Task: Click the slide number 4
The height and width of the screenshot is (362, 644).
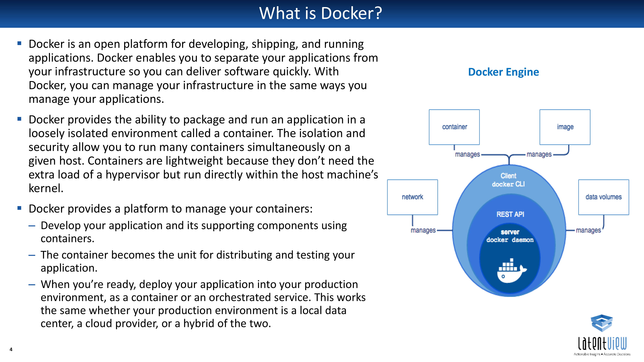Action: [11, 349]
